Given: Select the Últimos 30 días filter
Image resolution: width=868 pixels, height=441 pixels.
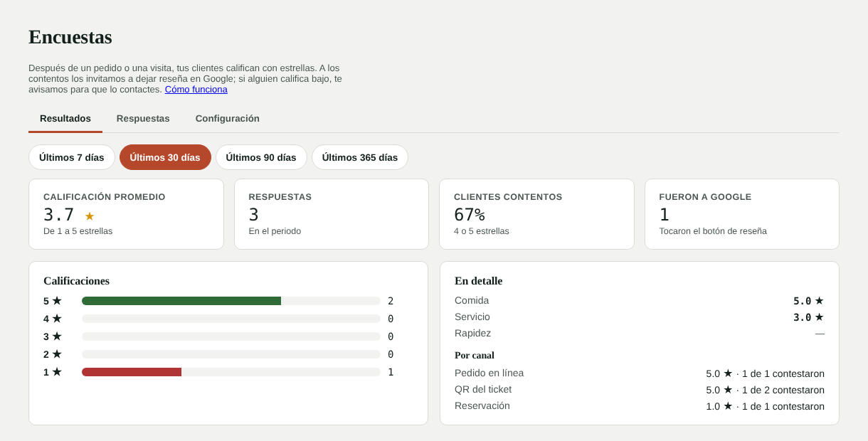Looking at the screenshot, I should (165, 157).
